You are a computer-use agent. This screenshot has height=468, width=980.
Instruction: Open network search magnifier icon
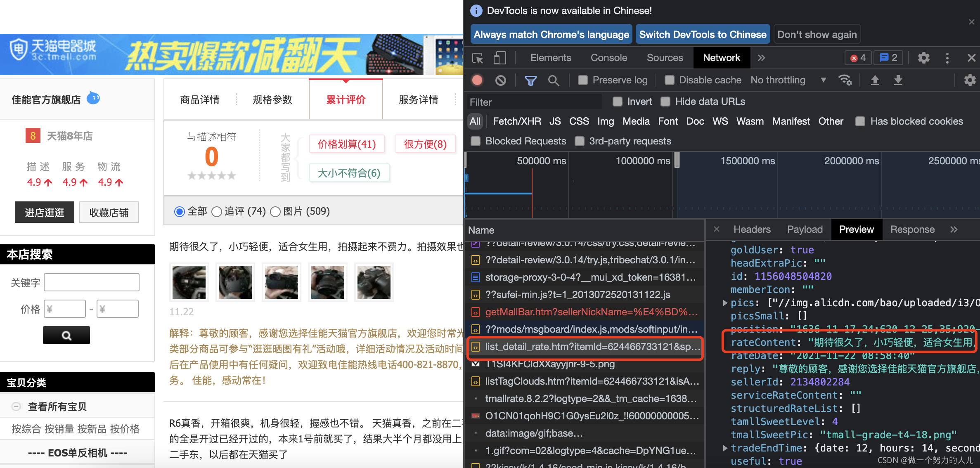pyautogui.click(x=554, y=80)
